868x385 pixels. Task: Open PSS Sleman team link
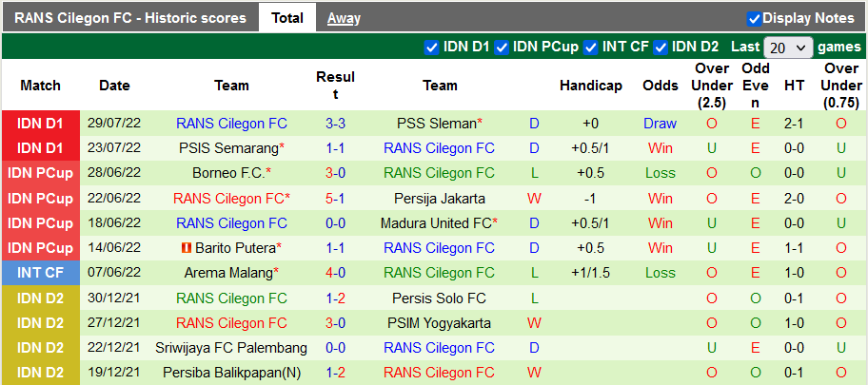pos(437,124)
